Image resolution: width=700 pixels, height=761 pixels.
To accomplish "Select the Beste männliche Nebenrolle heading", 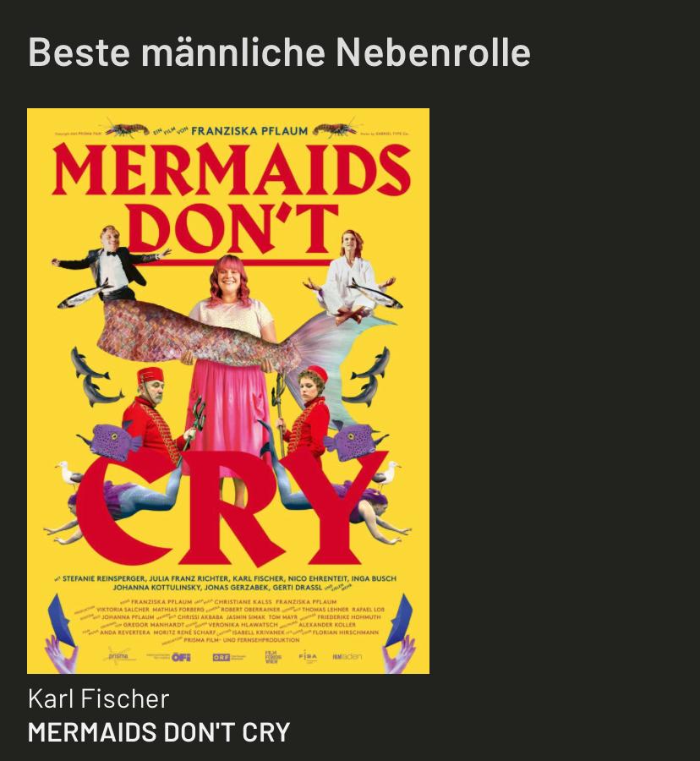I will [x=279, y=52].
